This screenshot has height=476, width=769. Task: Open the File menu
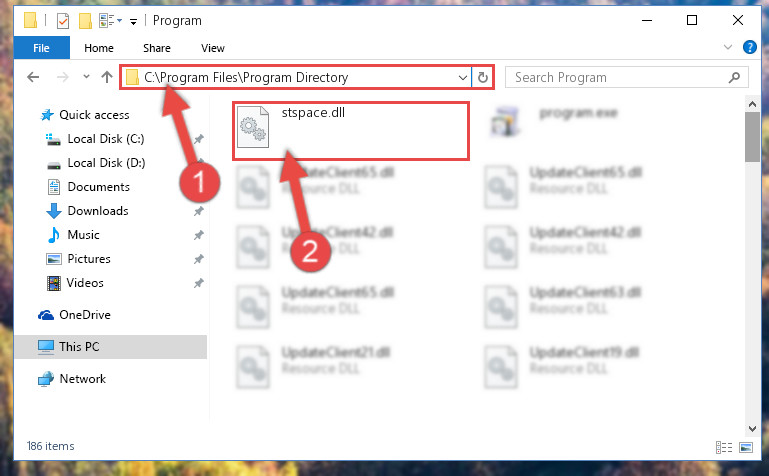(x=42, y=48)
